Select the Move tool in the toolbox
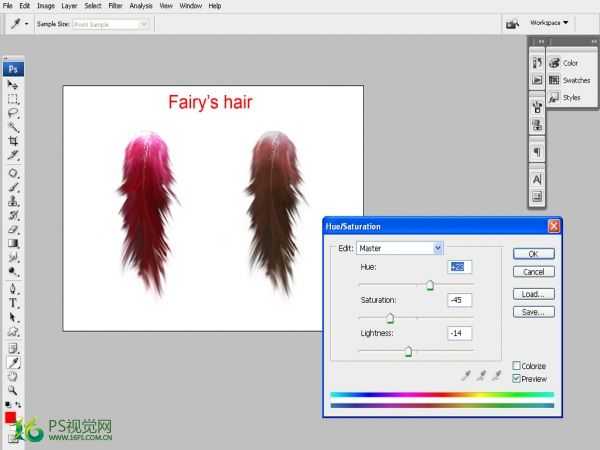This screenshot has width=600, height=450. (14, 86)
